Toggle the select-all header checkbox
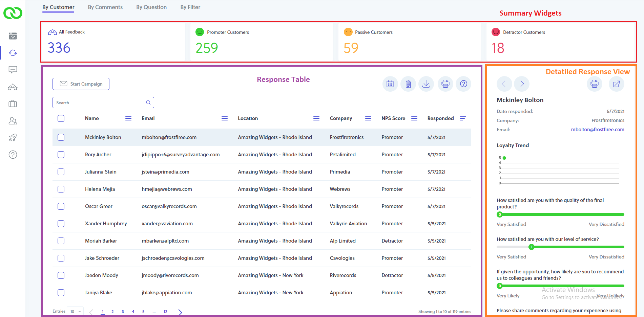 pos(61,118)
